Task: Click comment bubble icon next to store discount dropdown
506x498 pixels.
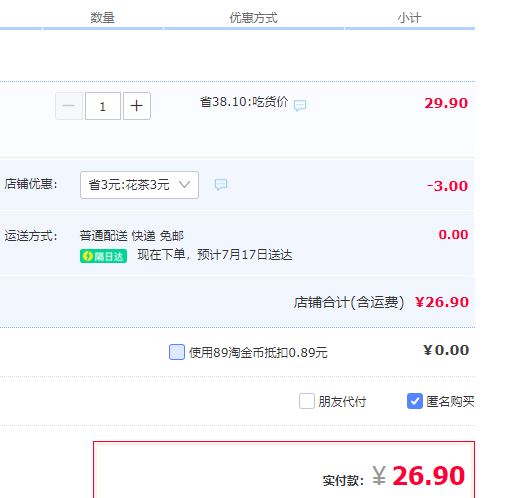Action: click(221, 184)
